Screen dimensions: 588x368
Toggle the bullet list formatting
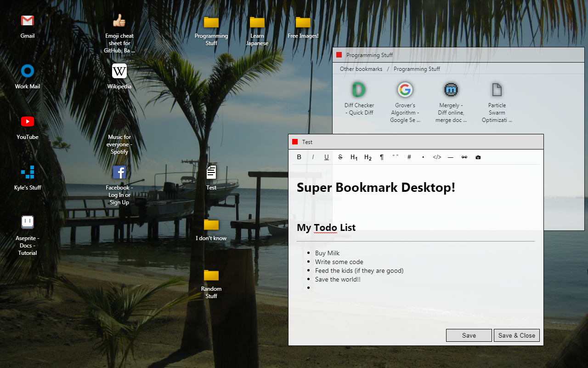[x=423, y=157]
